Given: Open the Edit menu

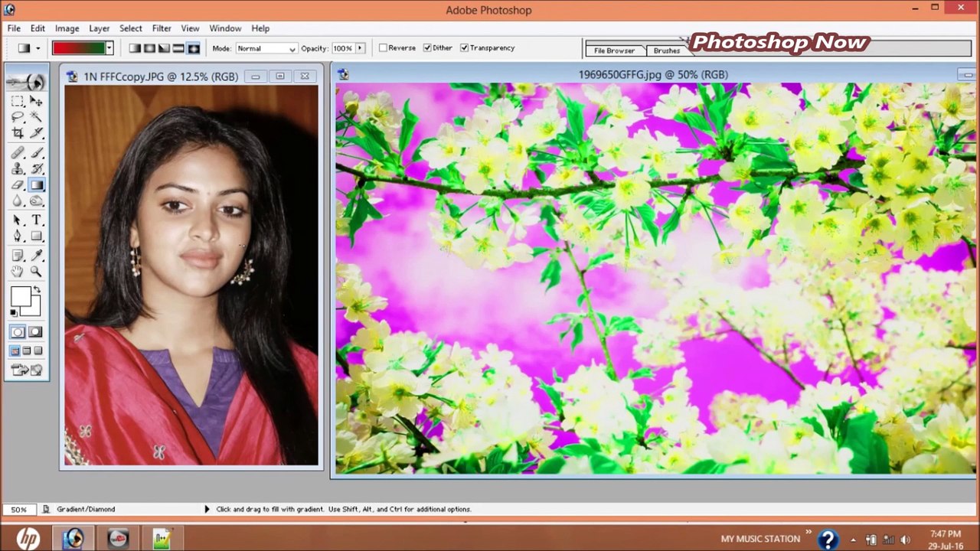Looking at the screenshot, I should click(x=38, y=28).
